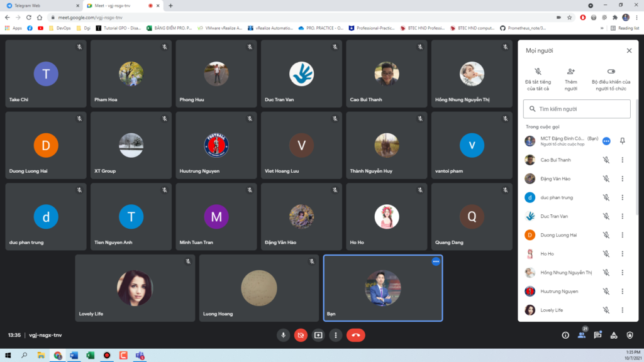Image resolution: width=644 pixels, height=362 pixels.
Task: Expand options menu next to Duc Tran Van
Action: (622, 216)
